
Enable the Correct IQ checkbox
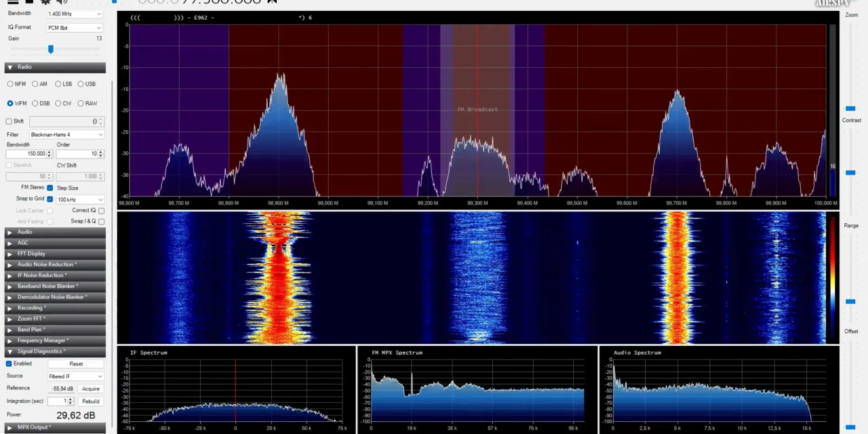coord(102,210)
